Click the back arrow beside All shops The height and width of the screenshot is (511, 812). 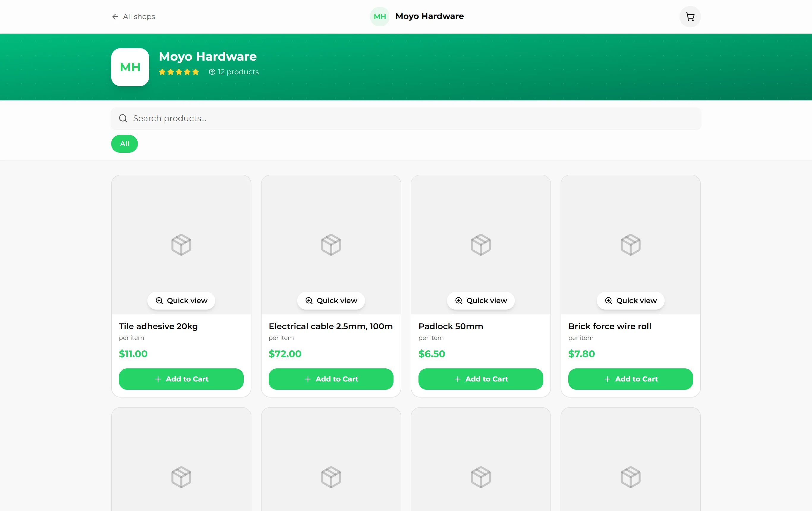point(115,17)
